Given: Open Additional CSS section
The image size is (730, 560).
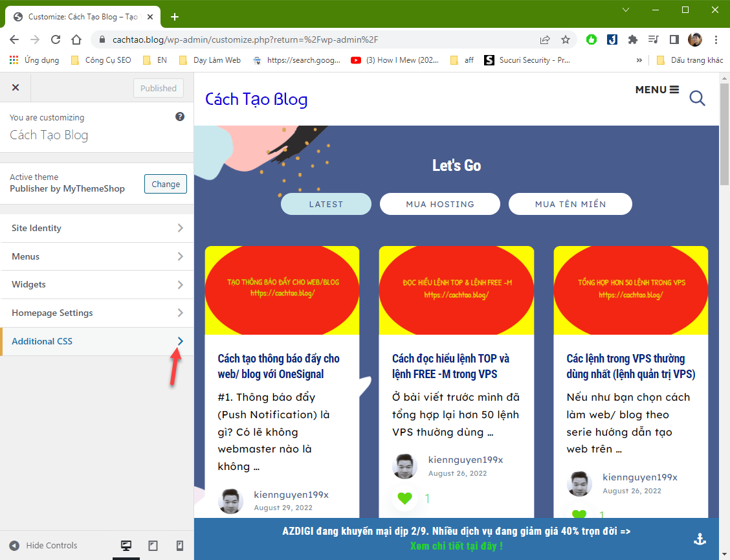Looking at the screenshot, I should click(x=97, y=341).
